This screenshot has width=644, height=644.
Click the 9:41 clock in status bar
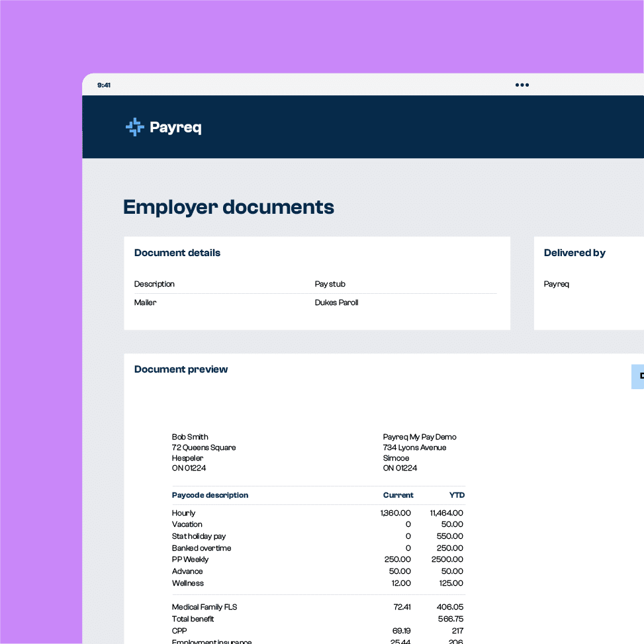click(103, 85)
